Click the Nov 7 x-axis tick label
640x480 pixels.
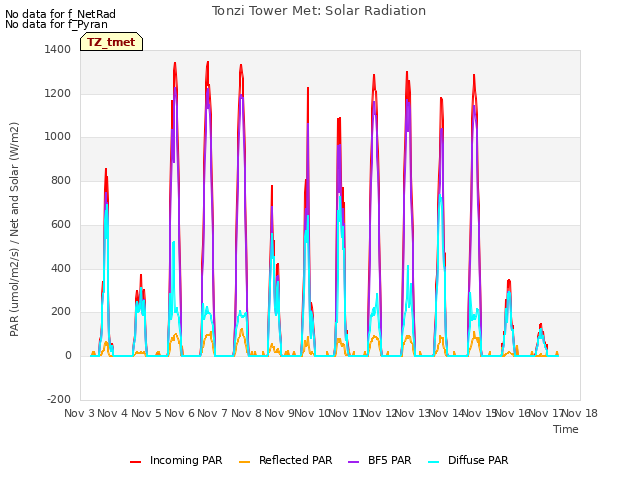point(212,413)
